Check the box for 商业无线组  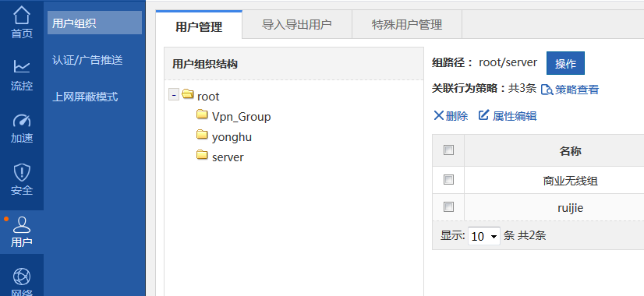coord(448,179)
